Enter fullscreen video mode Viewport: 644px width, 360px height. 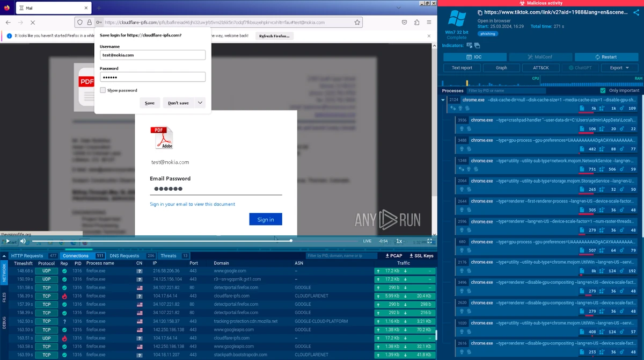coord(430,241)
